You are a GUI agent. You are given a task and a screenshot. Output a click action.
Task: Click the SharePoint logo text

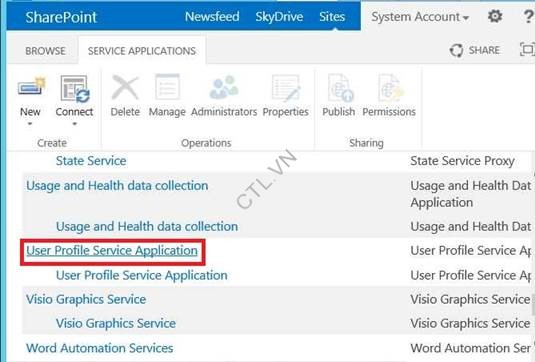pos(61,17)
